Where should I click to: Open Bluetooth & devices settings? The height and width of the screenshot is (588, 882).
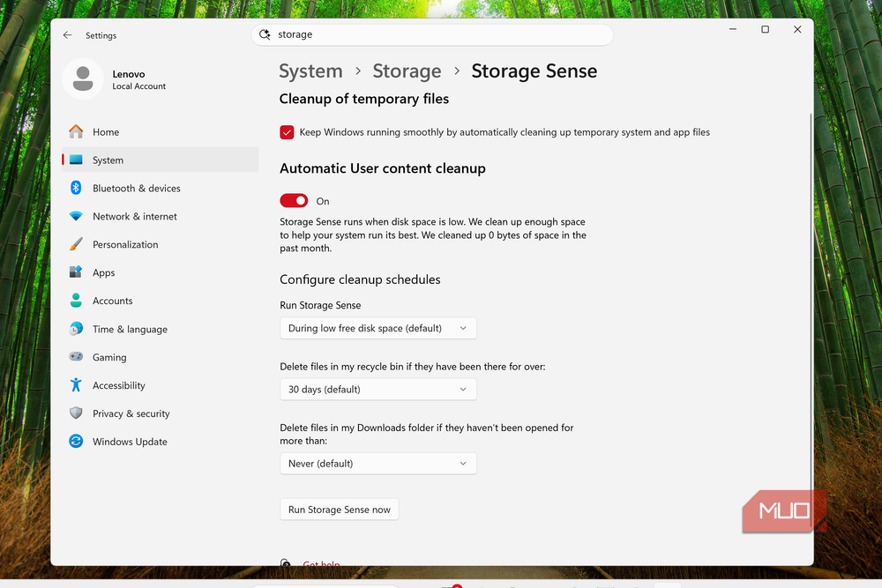point(161,188)
